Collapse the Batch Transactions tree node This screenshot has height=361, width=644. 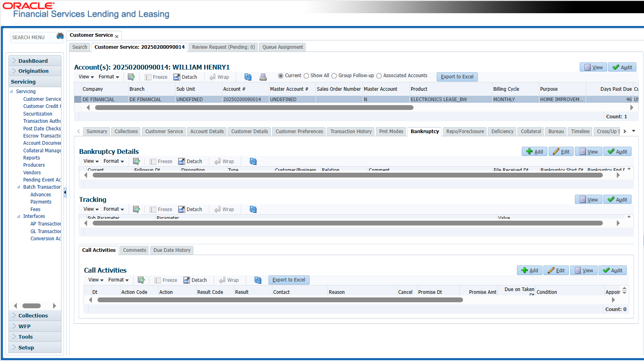coord(18,187)
